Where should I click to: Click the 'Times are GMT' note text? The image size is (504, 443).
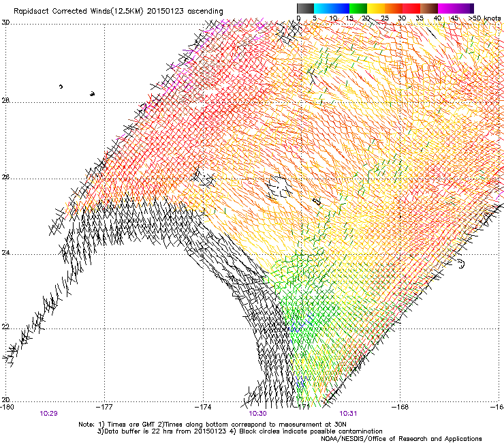point(131,425)
